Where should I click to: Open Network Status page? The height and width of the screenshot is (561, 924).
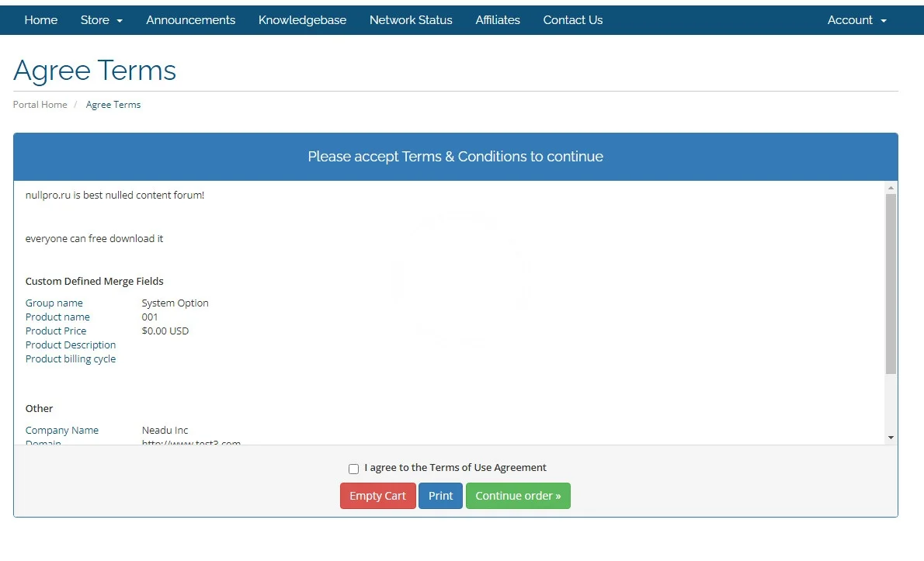(x=411, y=20)
